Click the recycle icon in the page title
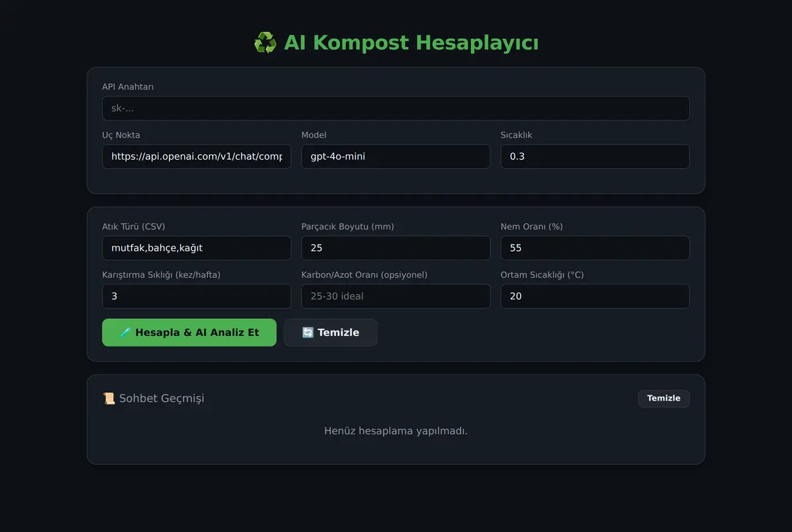Viewport: 792px width, 532px height. pos(265,44)
